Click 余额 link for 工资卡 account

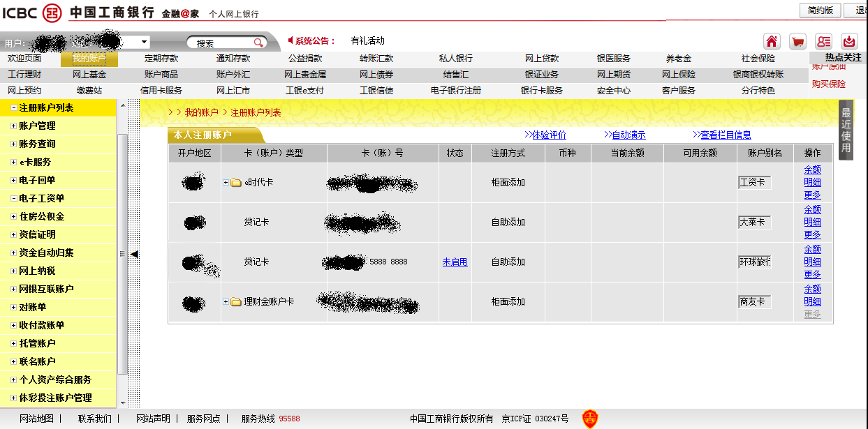[x=812, y=170]
